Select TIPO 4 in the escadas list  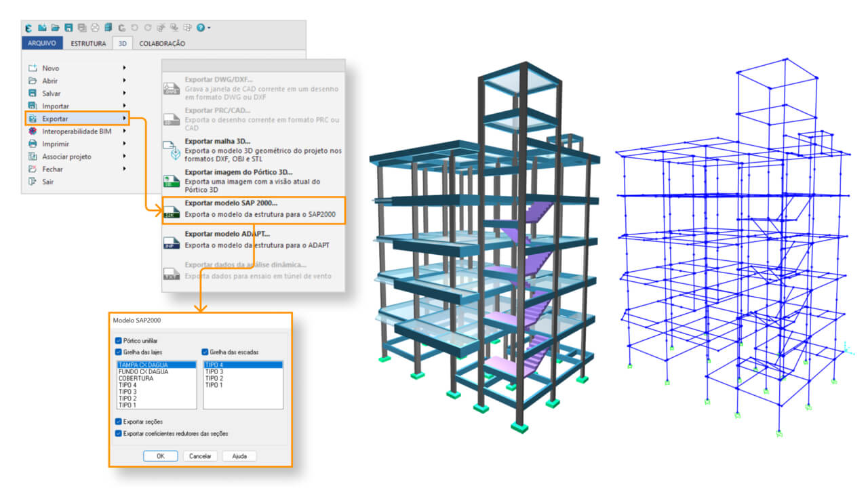[243, 365]
